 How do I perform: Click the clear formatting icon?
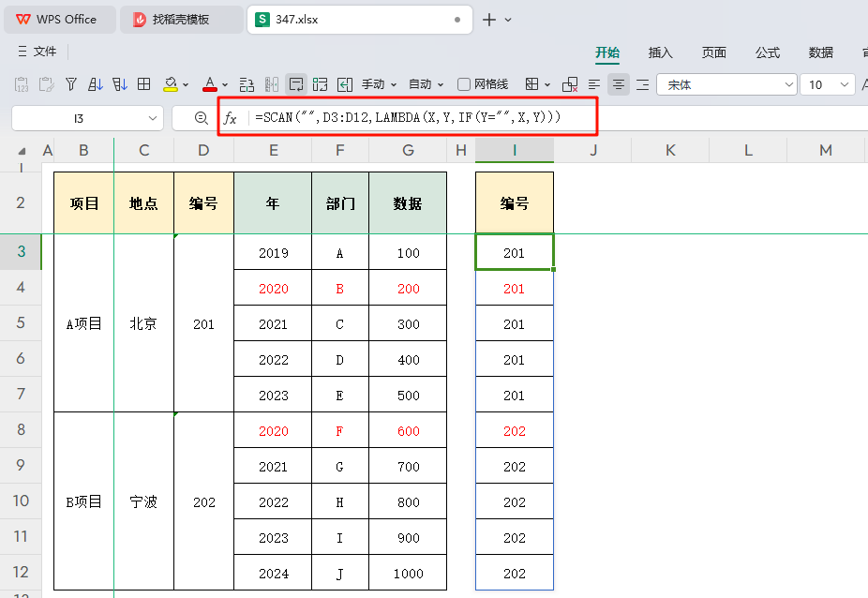pos(570,84)
